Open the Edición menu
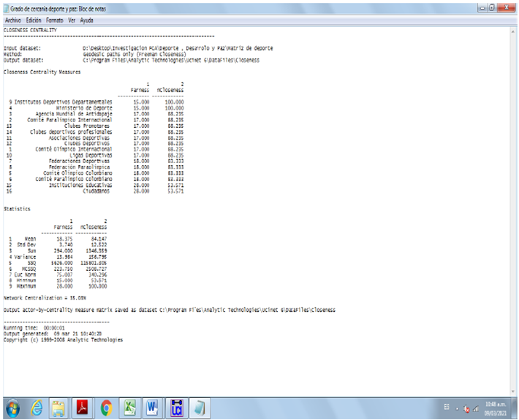Screen dimensions: 519x420 point(34,20)
